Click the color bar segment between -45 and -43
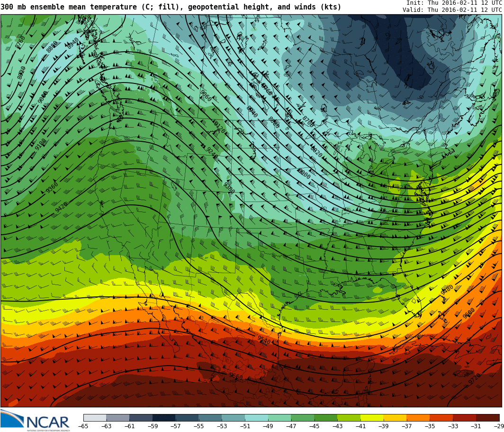The image size is (504, 432). pyautogui.click(x=326, y=417)
